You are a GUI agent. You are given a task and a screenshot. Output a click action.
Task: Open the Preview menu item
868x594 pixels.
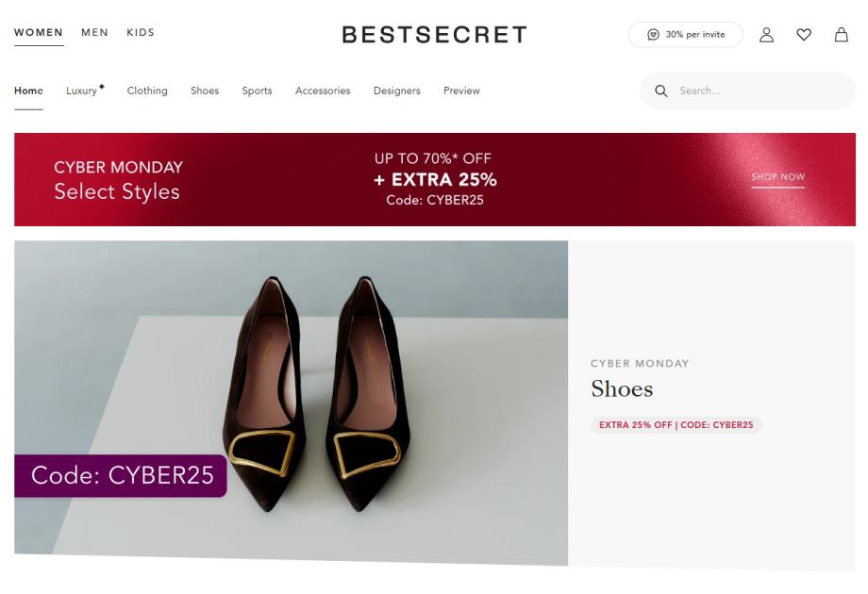click(x=461, y=91)
